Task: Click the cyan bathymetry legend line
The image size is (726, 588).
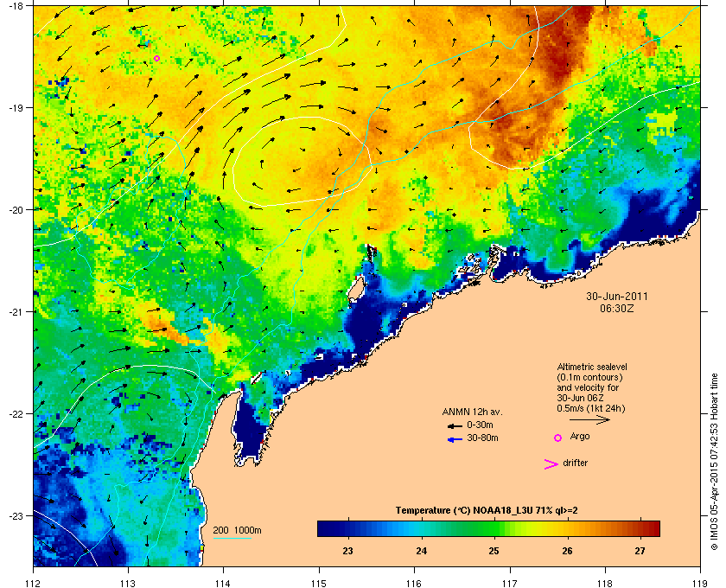Action: 232,539
